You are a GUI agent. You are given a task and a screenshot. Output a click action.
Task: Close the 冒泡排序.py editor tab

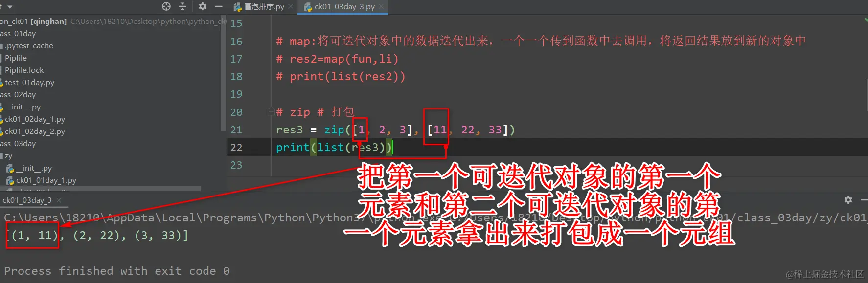[x=291, y=6]
